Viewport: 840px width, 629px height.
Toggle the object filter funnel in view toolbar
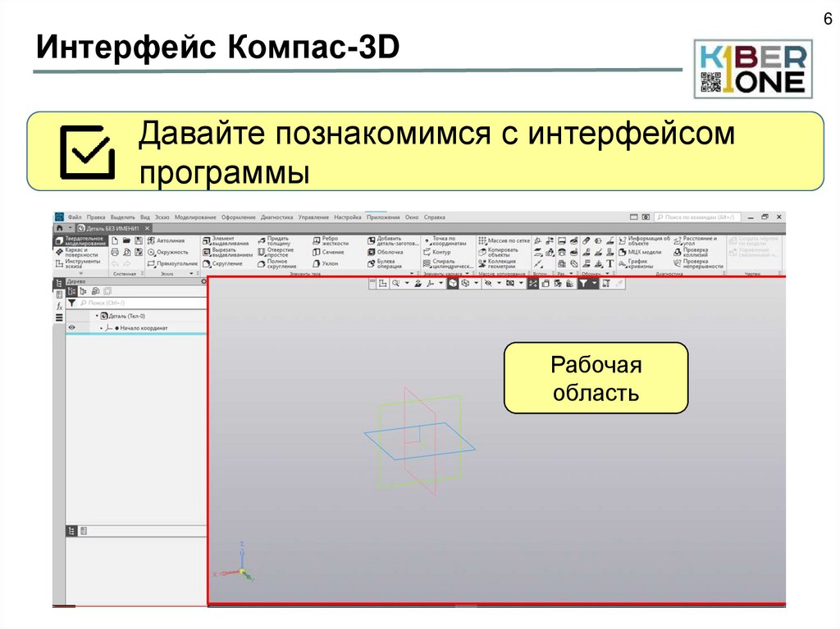pos(583,284)
